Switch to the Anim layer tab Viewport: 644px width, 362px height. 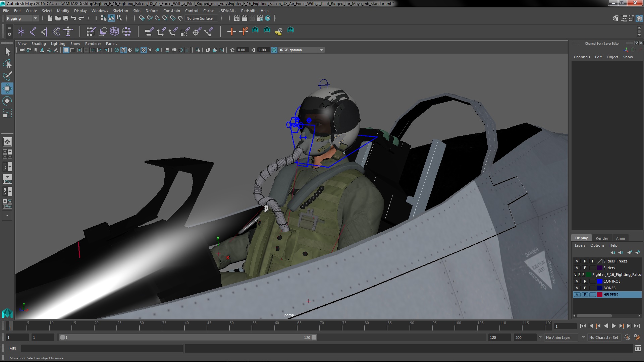click(620, 238)
